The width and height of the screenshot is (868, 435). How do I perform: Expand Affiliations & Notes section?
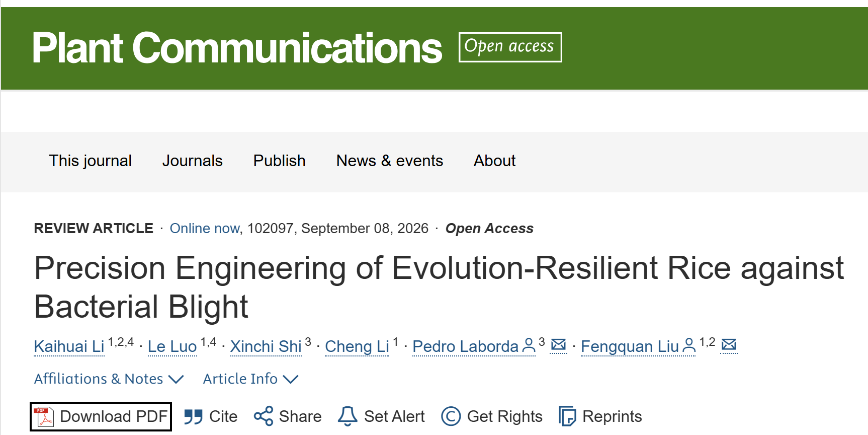pos(109,379)
